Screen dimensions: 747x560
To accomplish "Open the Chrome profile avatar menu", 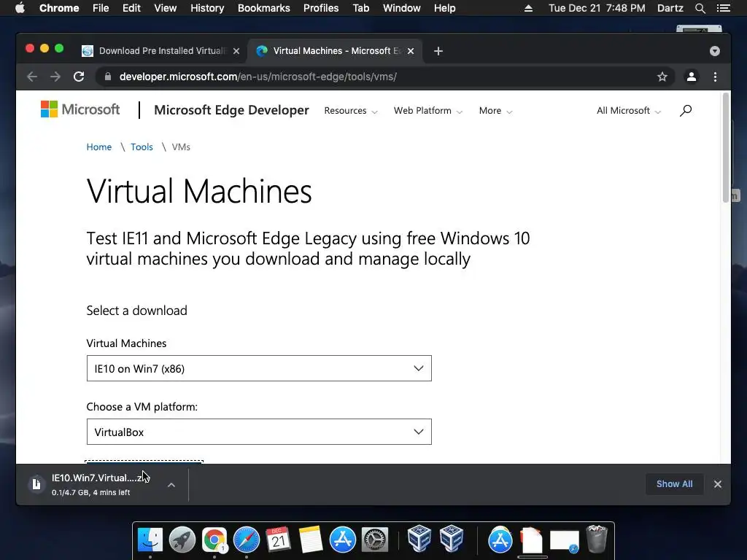I will tap(692, 77).
